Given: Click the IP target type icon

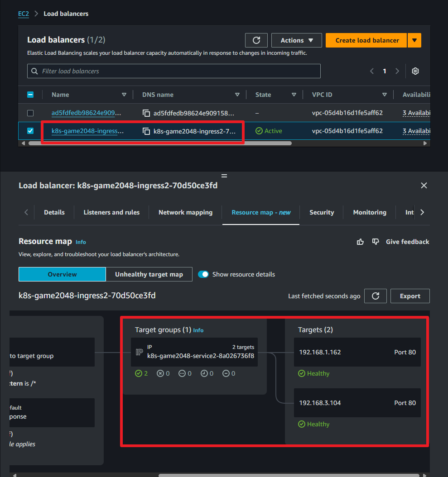Looking at the screenshot, I should (x=139, y=352).
